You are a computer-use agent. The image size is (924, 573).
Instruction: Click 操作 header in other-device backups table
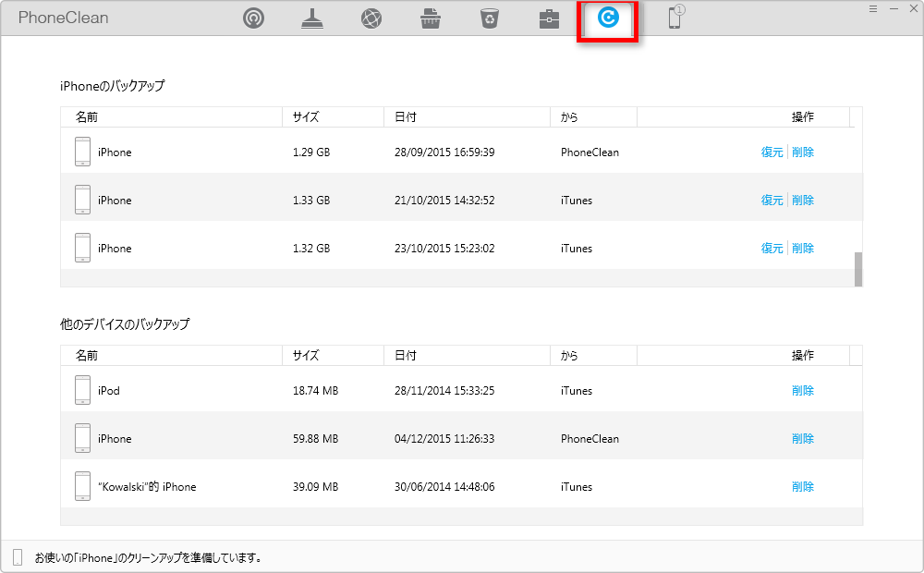[x=743, y=356]
